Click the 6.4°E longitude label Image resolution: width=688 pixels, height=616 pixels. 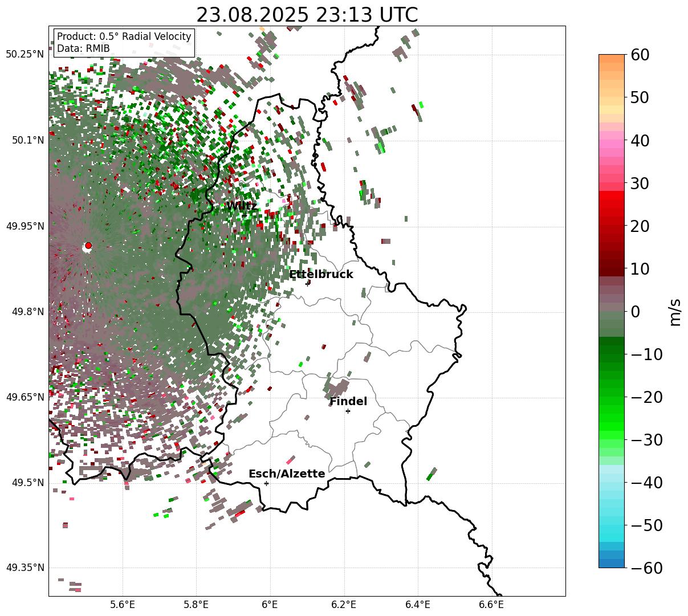click(x=418, y=605)
